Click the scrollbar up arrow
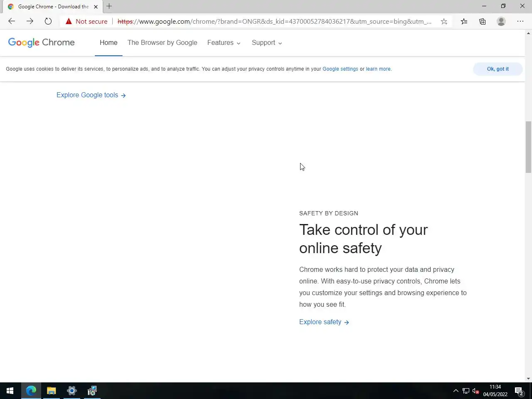 pyautogui.click(x=528, y=32)
